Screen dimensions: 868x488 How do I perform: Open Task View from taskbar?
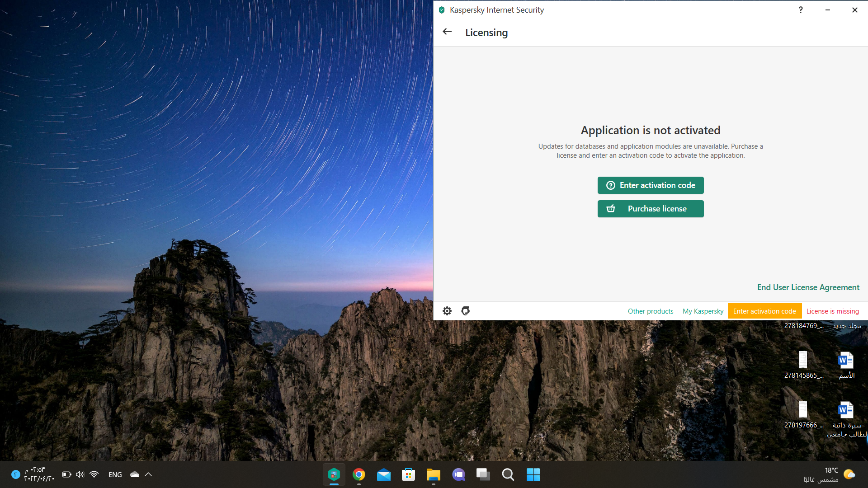(483, 474)
